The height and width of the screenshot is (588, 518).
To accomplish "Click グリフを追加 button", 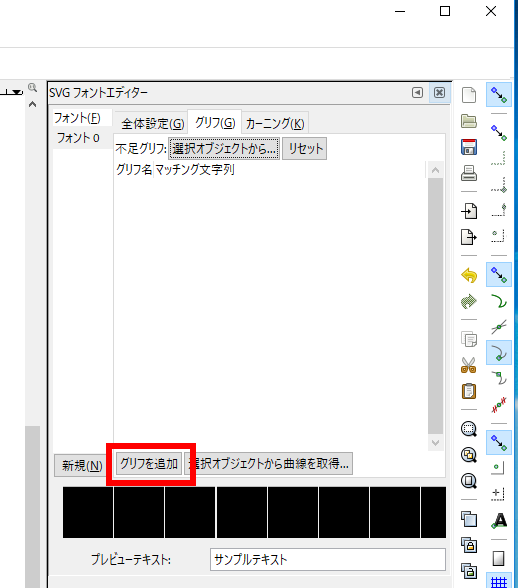I will coord(149,464).
